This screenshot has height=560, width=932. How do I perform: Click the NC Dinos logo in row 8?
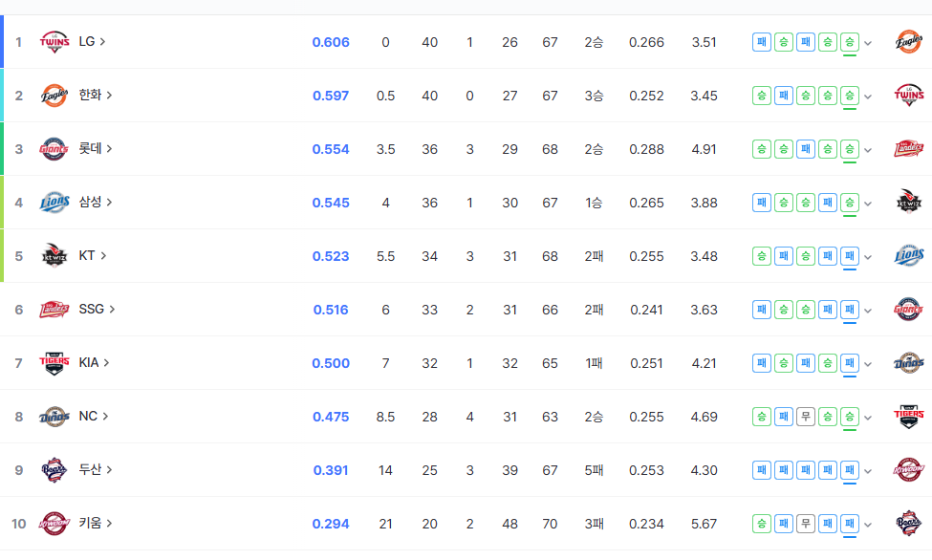[54, 417]
